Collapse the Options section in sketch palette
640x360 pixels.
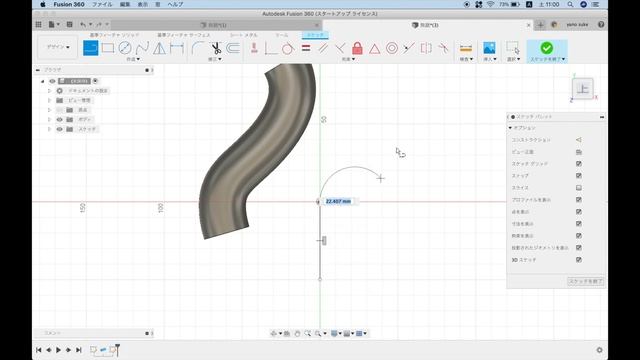(510, 128)
